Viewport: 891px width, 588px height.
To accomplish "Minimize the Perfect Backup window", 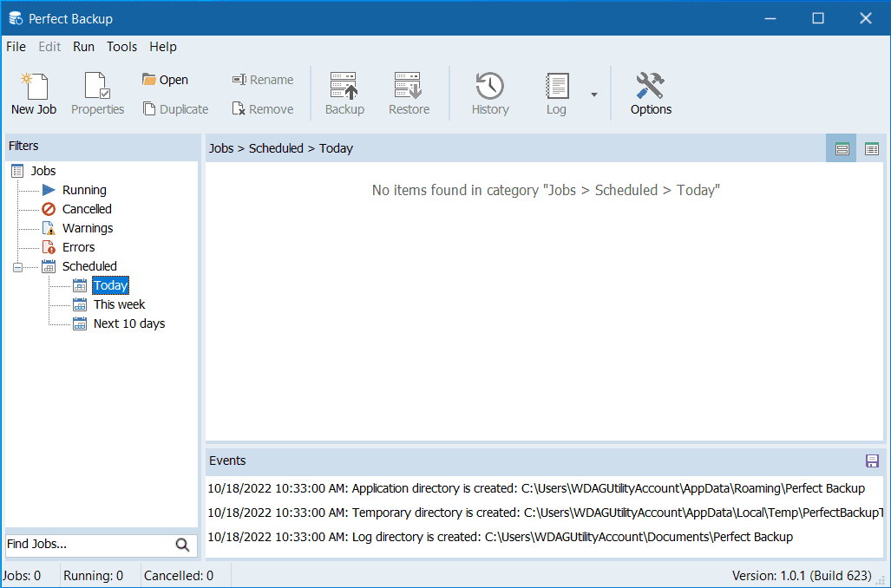I will click(770, 18).
